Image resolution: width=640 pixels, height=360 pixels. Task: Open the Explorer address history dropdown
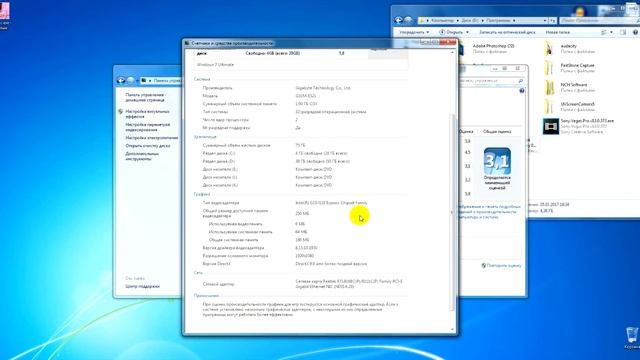[x=545, y=20]
